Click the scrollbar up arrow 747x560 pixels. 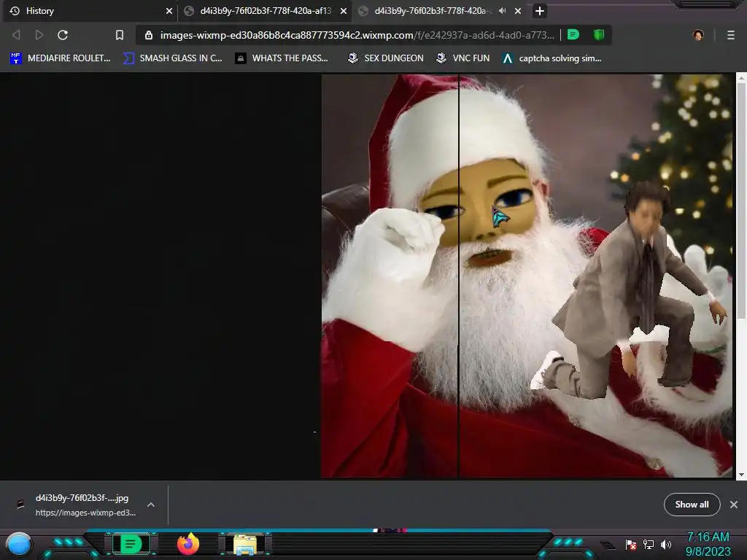point(741,78)
